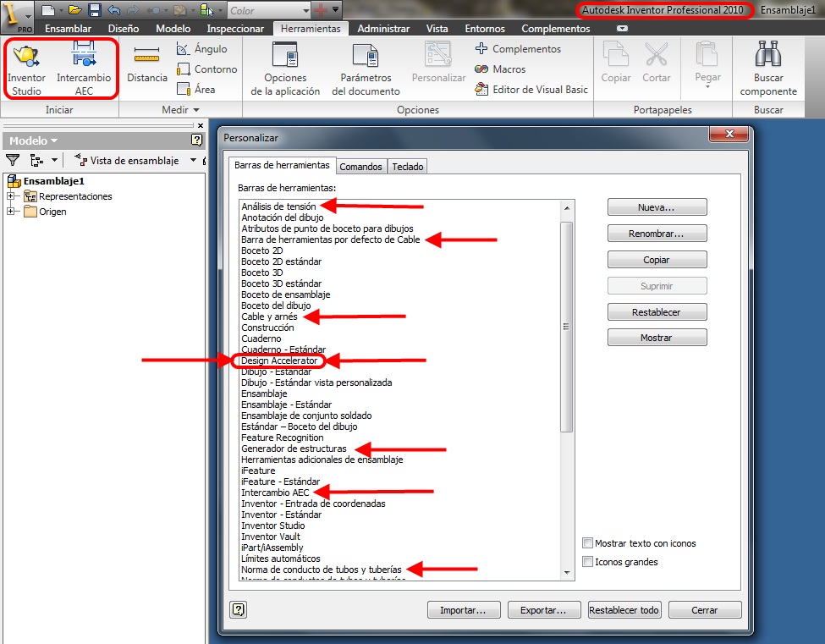Viewport: 825px width, 644px height.
Task: Click the Open folder icon
Action: pyautogui.click(x=75, y=10)
